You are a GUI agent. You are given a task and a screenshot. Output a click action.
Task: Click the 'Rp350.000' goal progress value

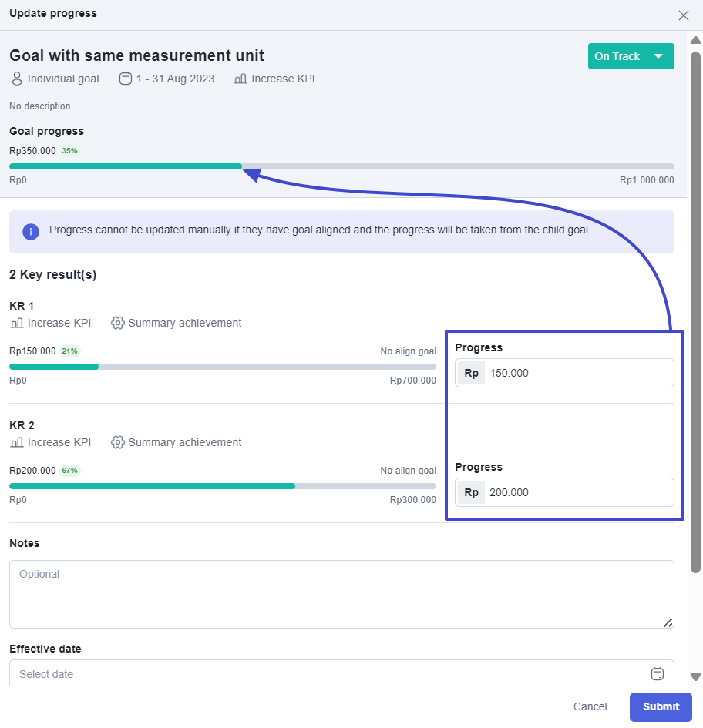point(32,150)
